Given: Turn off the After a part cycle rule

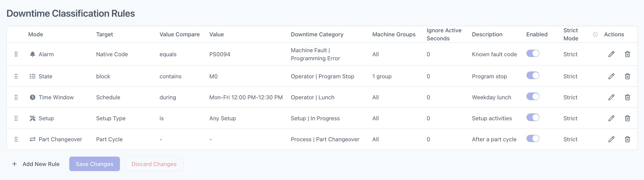Looking at the screenshot, I should [x=533, y=138].
